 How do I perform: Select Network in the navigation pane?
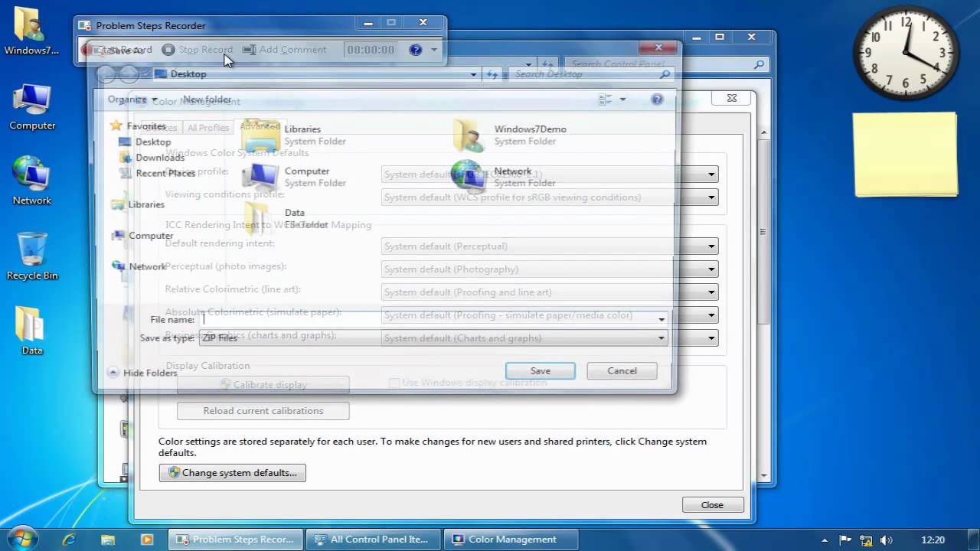(139, 266)
